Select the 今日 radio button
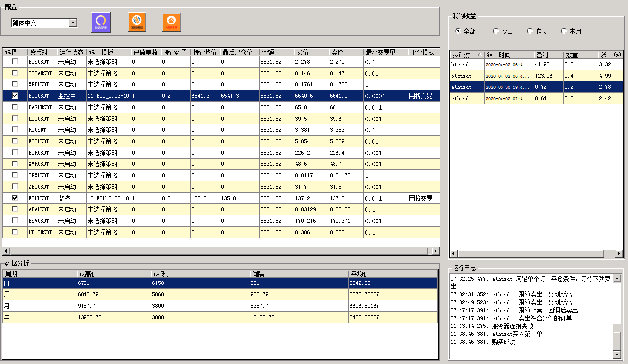The image size is (628, 364). 496,31
